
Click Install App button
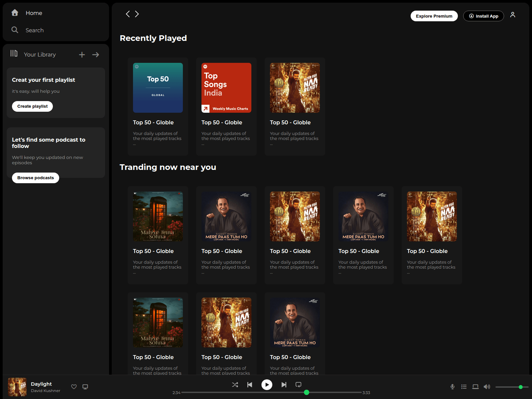(483, 16)
